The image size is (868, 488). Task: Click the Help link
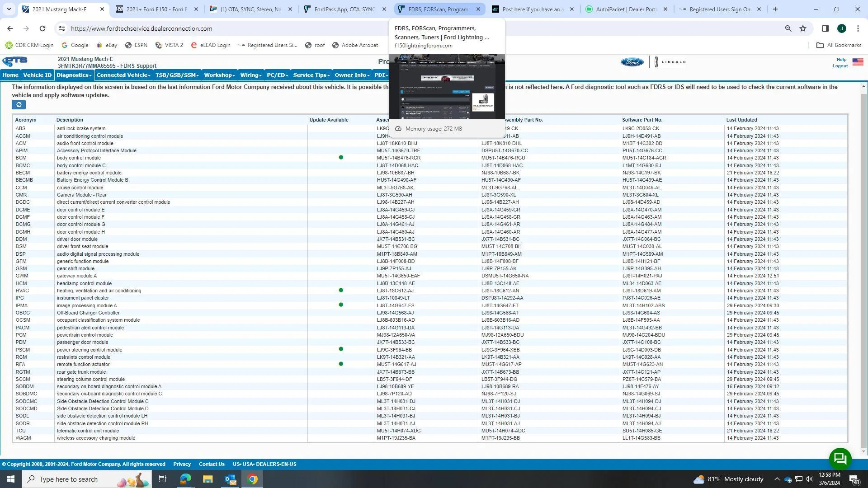coord(841,60)
